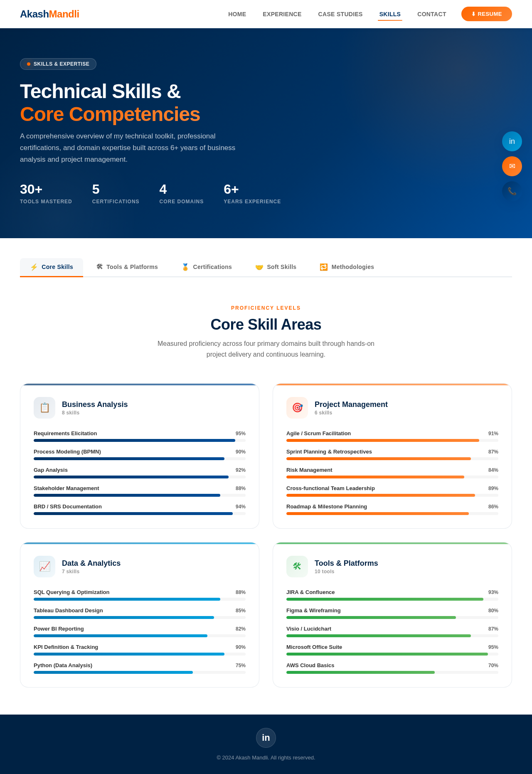Viewport: 532px width, 774px height.
Task: Click the Data & Analytics chart icon
Action: click(44, 567)
